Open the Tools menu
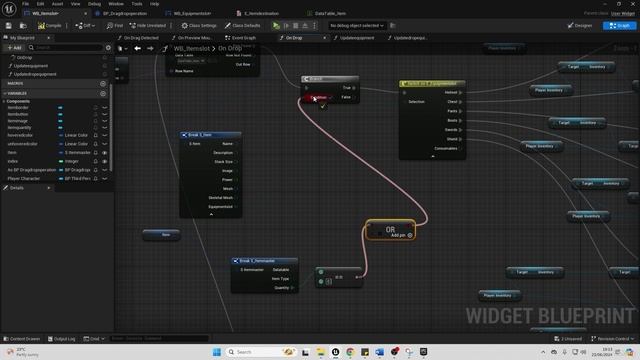Image resolution: width=640 pixels, height=360 pixels. (x=137, y=4)
